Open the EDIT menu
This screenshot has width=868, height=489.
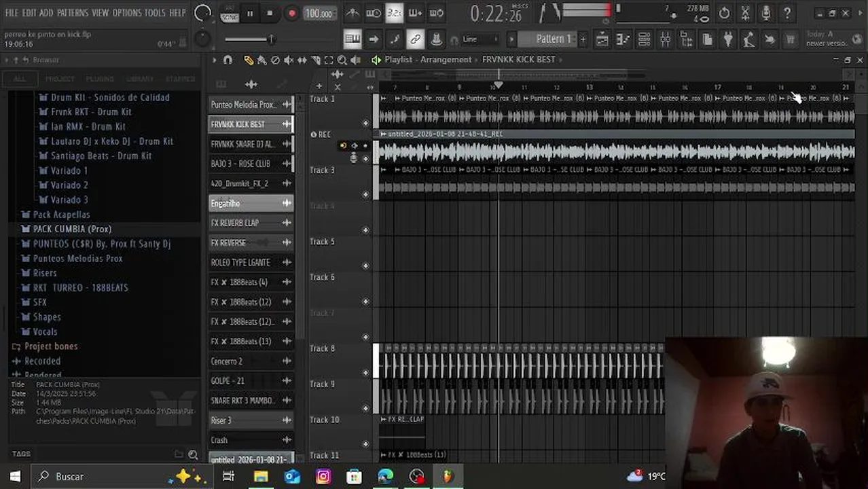coord(29,13)
